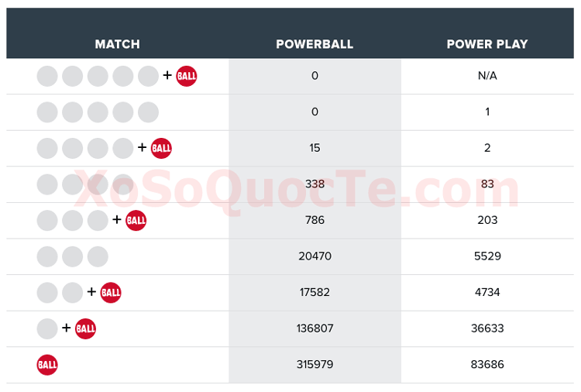Click the Powerball value 20470
Viewport: 581px width, 392px height.
315,256
